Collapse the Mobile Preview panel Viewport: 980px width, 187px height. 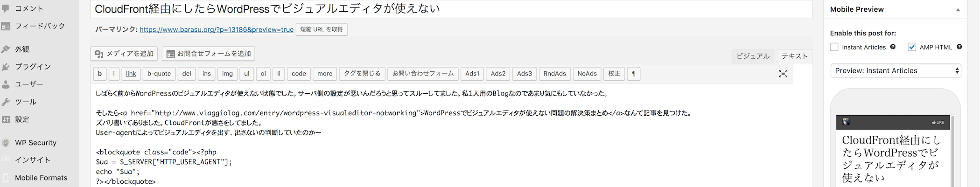tap(958, 10)
